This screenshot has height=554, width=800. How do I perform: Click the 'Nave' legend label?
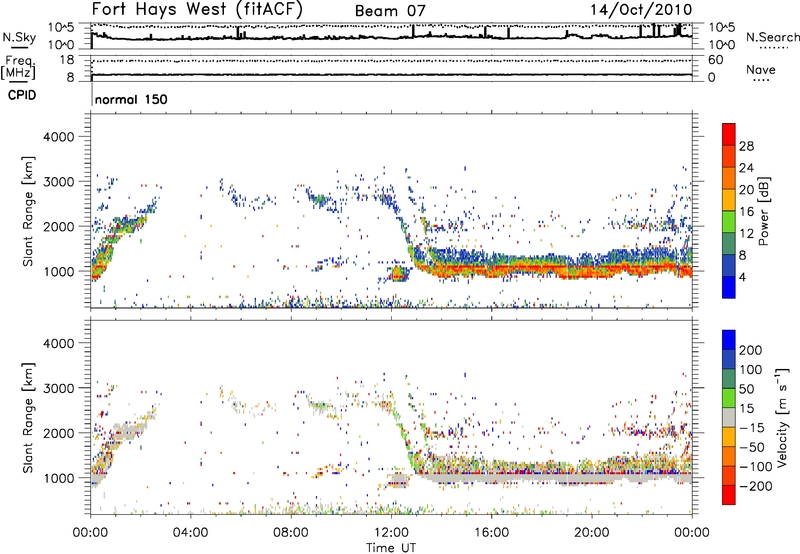pos(761,69)
